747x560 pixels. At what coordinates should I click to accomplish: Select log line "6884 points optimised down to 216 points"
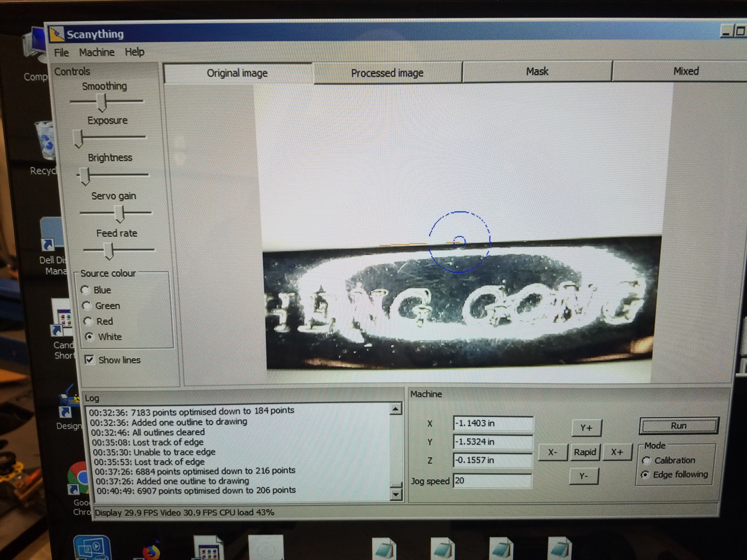tap(195, 471)
